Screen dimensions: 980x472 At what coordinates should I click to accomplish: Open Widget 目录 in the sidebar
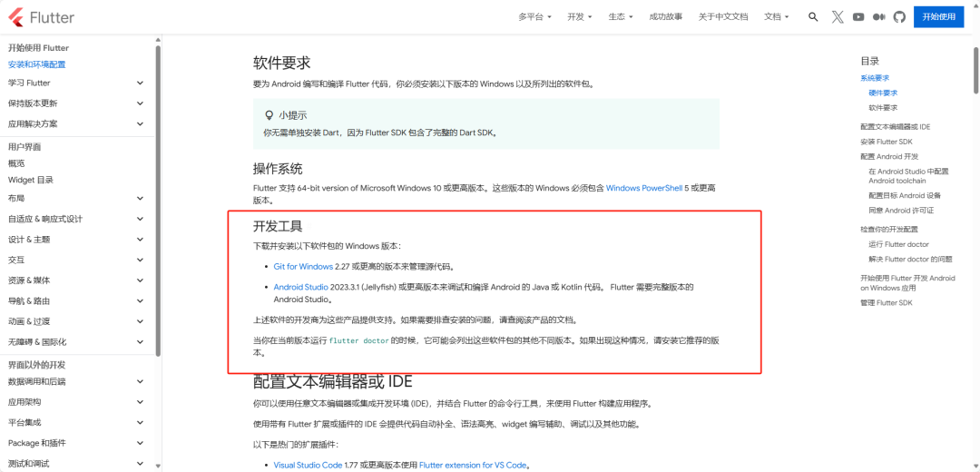pyautogui.click(x=31, y=180)
